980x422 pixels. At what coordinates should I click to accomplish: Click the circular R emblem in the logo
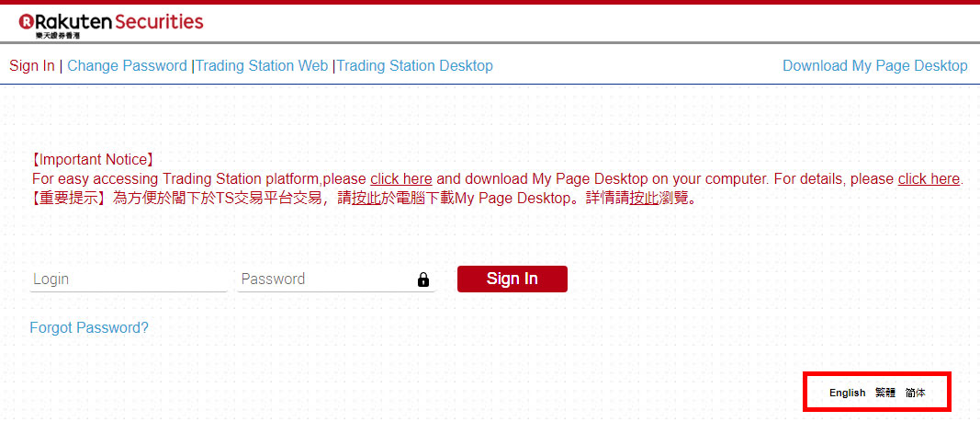(x=26, y=21)
